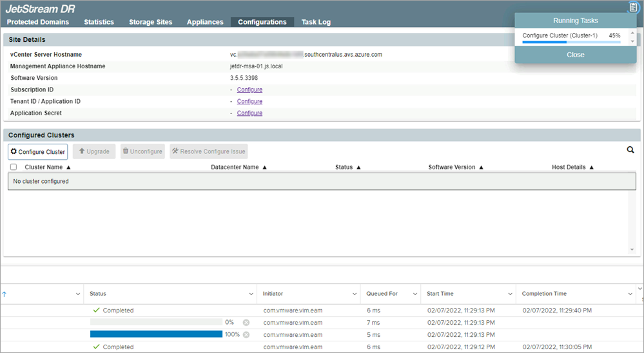Cancel the task at 100% progress
Viewport: 644px width, 353px height.
pos(246,335)
